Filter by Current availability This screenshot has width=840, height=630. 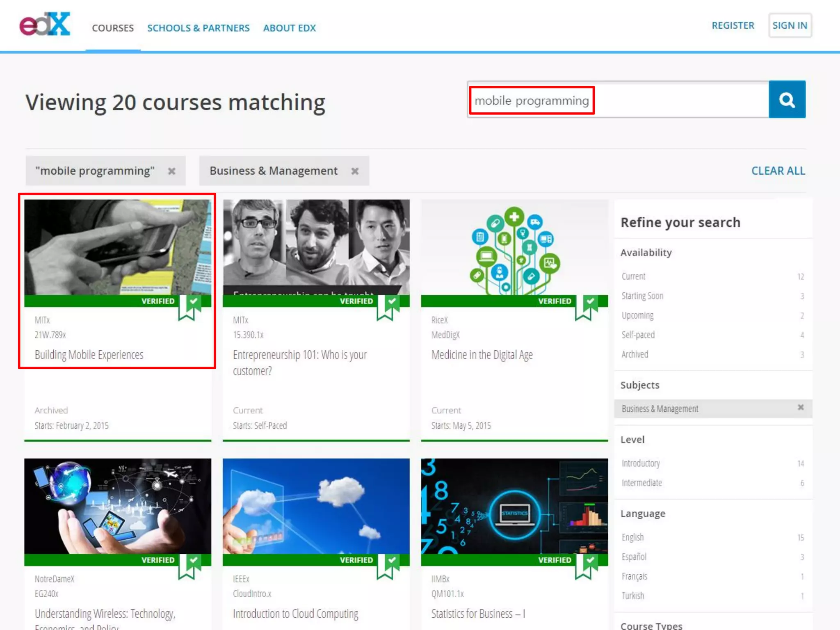[x=634, y=276]
